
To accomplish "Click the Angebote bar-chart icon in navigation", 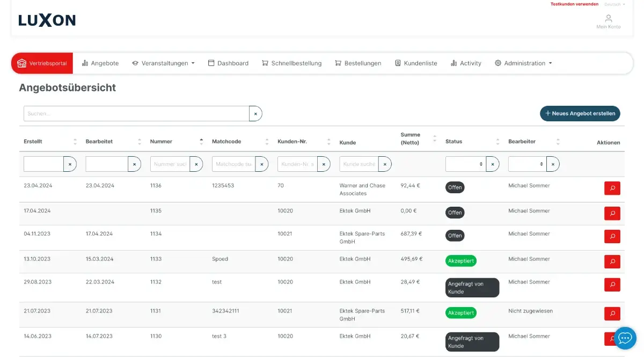I will (86, 63).
